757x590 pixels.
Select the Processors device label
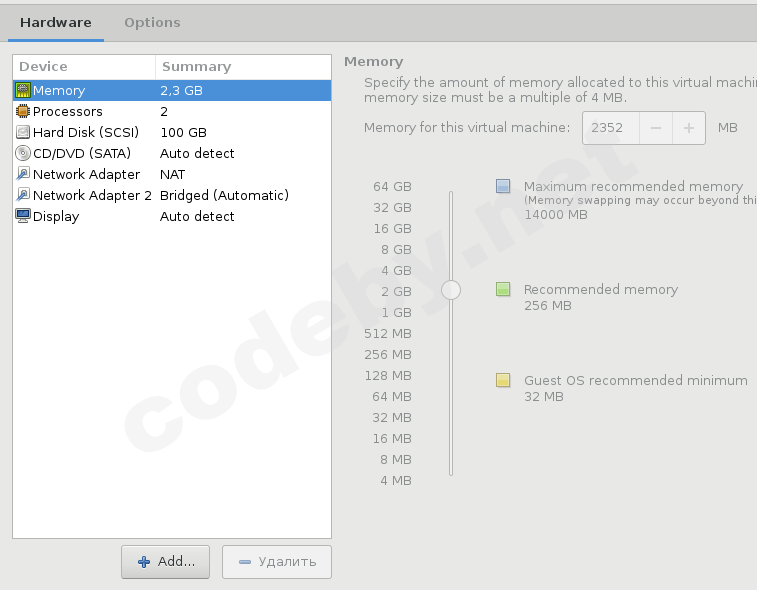pos(68,111)
